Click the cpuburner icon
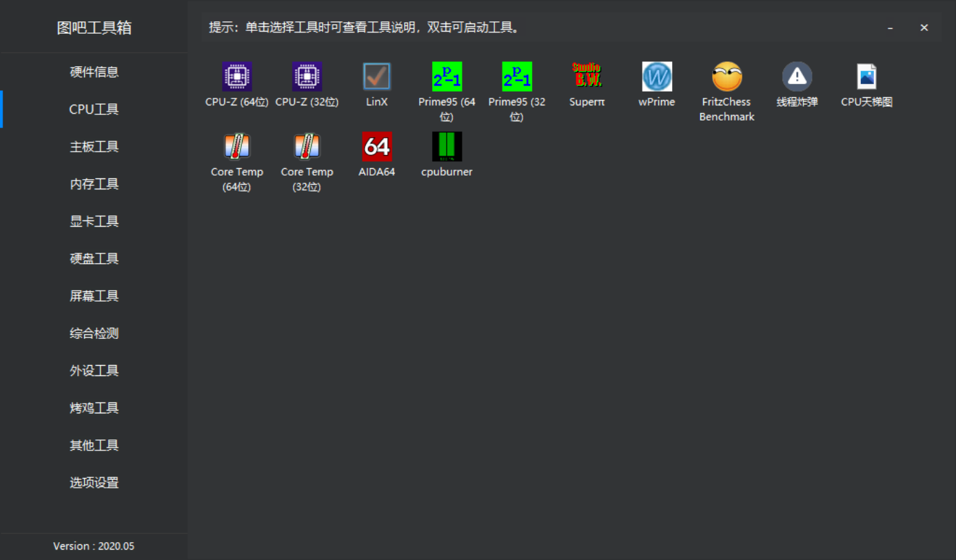The image size is (956, 560). (x=447, y=146)
